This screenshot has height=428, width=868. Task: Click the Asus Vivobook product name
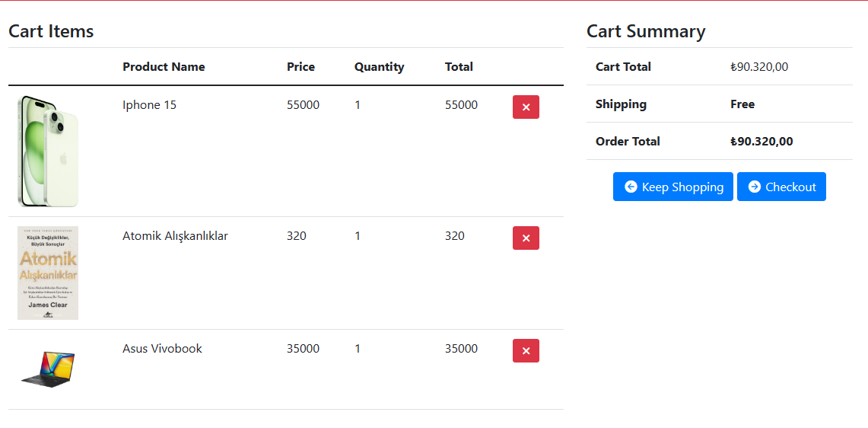pos(162,349)
